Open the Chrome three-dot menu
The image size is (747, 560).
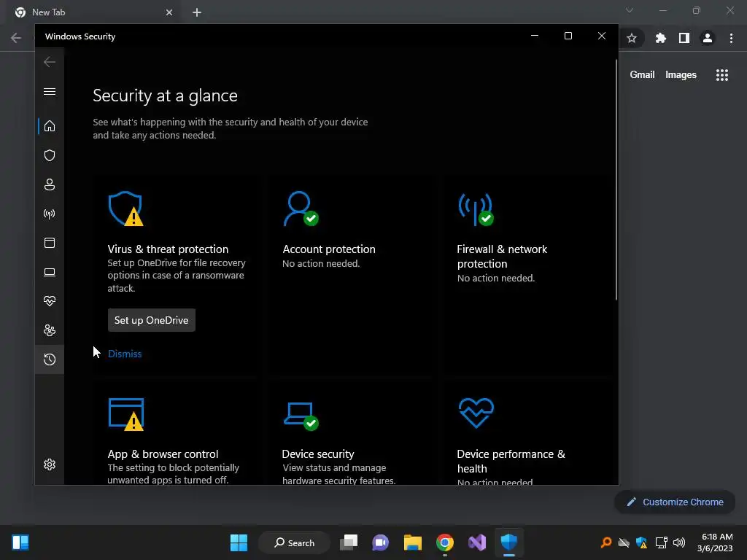tap(731, 38)
